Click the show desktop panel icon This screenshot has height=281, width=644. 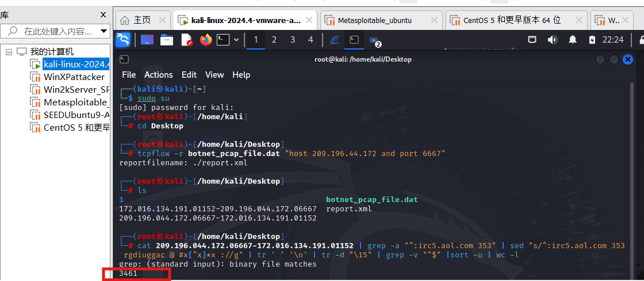[147, 40]
